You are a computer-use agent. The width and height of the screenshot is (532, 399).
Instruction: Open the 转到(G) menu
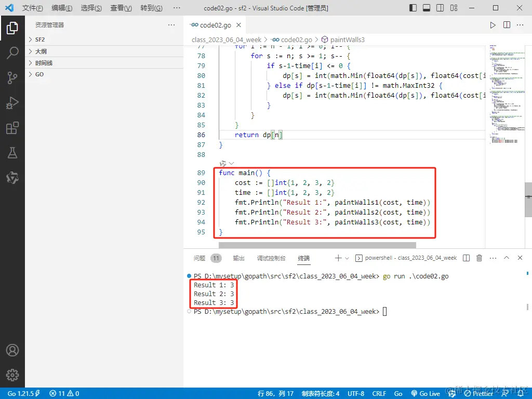[151, 8]
